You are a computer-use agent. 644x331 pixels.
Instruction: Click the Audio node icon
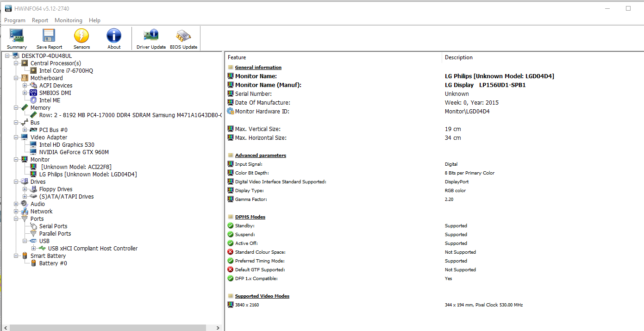(25, 204)
